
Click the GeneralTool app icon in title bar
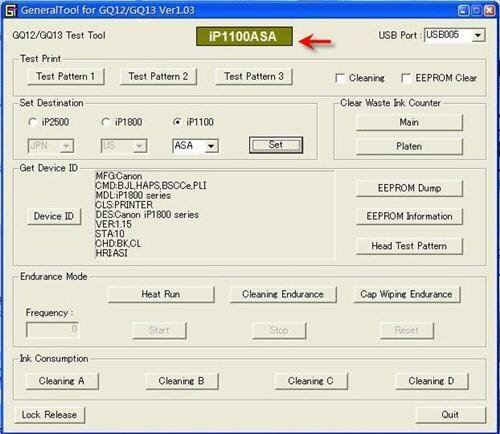(11, 10)
